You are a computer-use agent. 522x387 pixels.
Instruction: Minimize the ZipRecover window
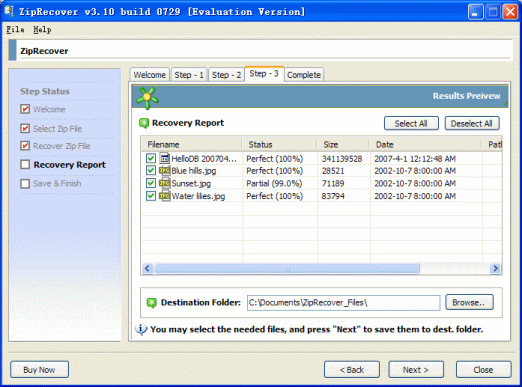click(475, 12)
